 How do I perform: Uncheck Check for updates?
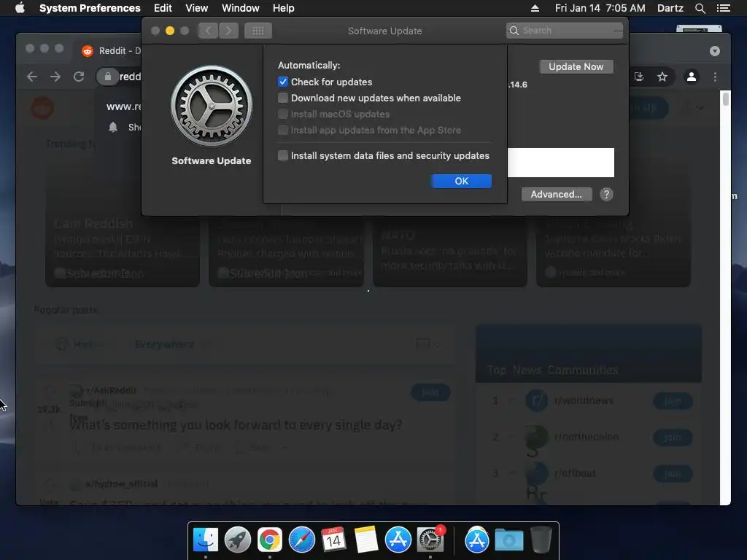point(283,82)
